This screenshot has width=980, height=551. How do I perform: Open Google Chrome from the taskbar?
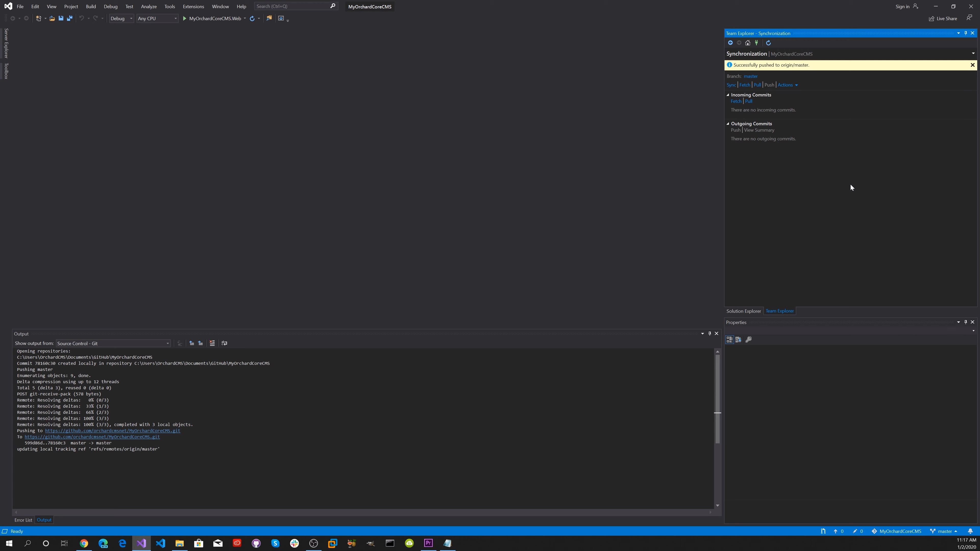click(84, 543)
